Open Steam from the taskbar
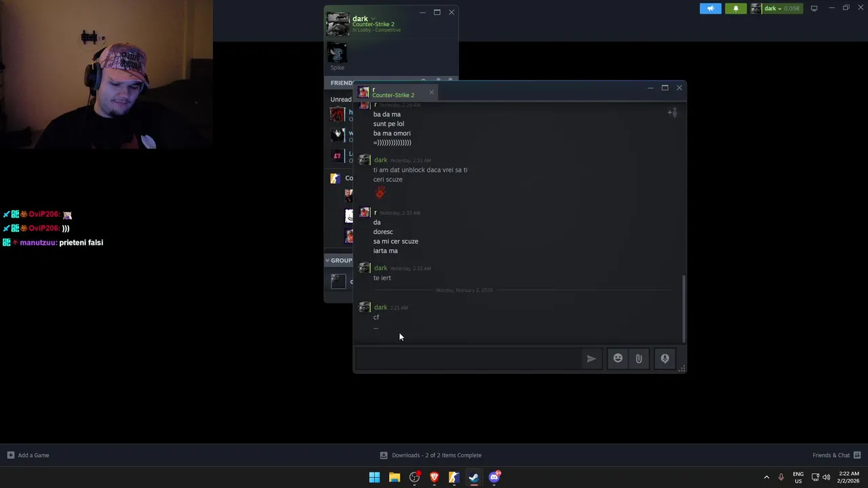The image size is (868, 488). [473, 477]
